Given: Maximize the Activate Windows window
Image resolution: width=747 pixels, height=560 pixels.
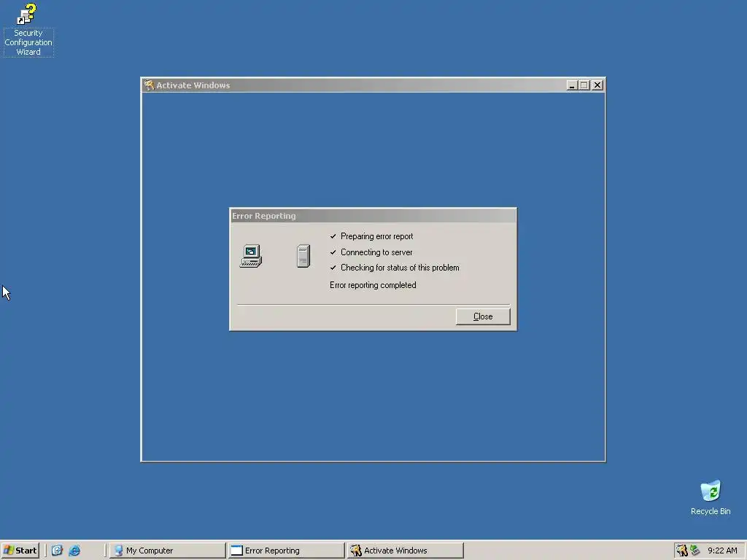Looking at the screenshot, I should pos(584,85).
